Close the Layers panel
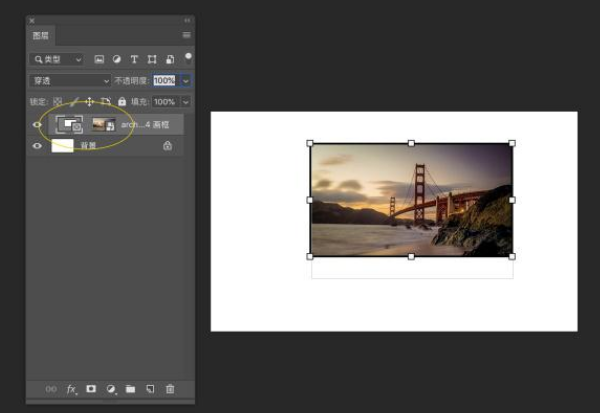The width and height of the screenshot is (600, 413). click(x=32, y=20)
